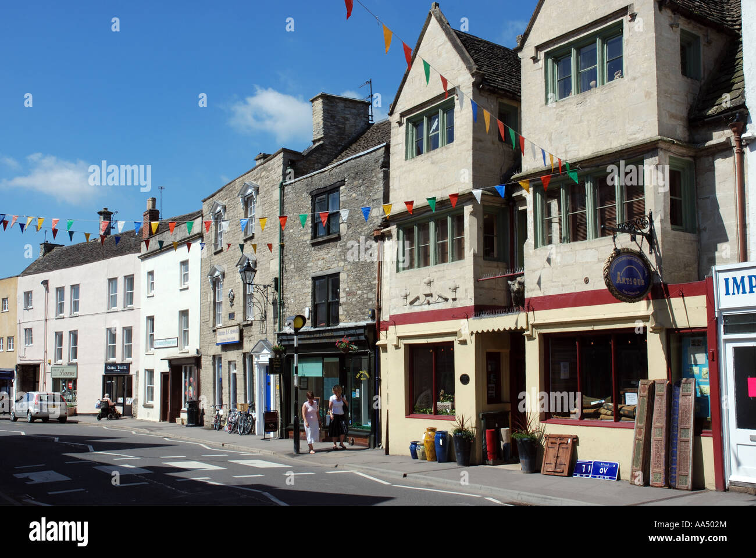Click the "Global Travel" shop sign
The image size is (756, 558).
coord(118,368)
